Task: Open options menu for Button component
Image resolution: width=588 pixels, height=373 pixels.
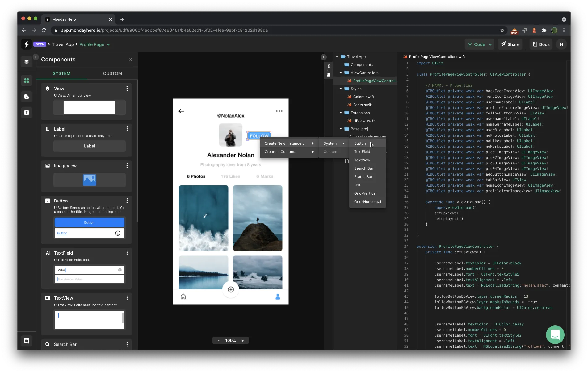Action: pos(127,201)
